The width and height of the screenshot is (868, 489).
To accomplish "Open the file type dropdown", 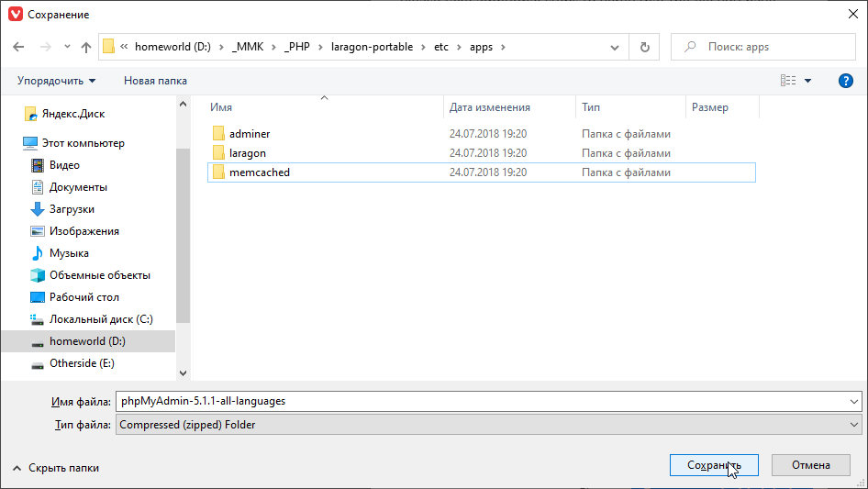I will click(x=488, y=425).
